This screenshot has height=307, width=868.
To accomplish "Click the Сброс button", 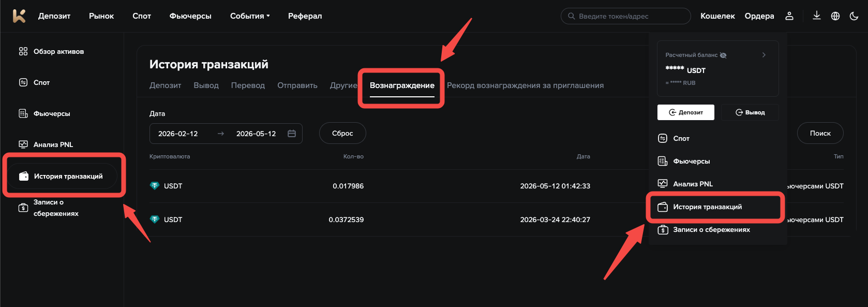I will [342, 133].
